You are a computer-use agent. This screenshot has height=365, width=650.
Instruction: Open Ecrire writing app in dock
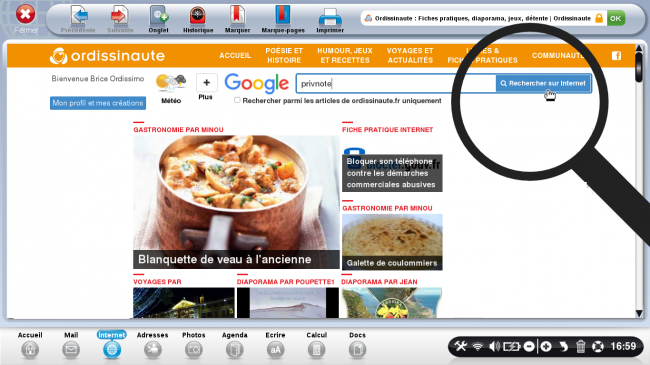(x=275, y=345)
